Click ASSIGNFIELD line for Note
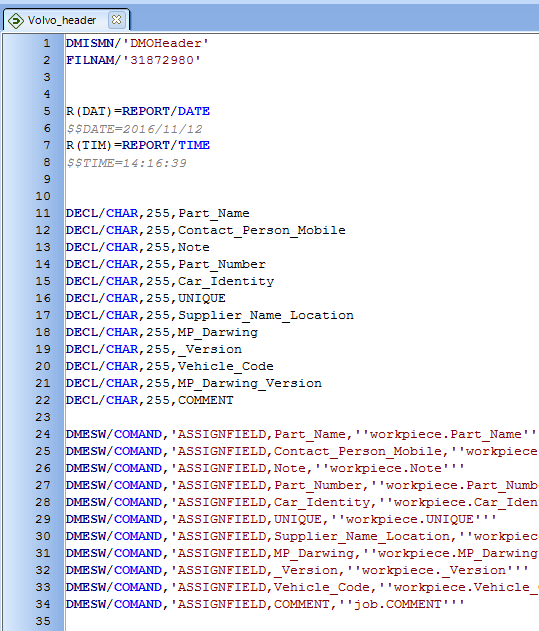The image size is (539, 631). coord(265,468)
